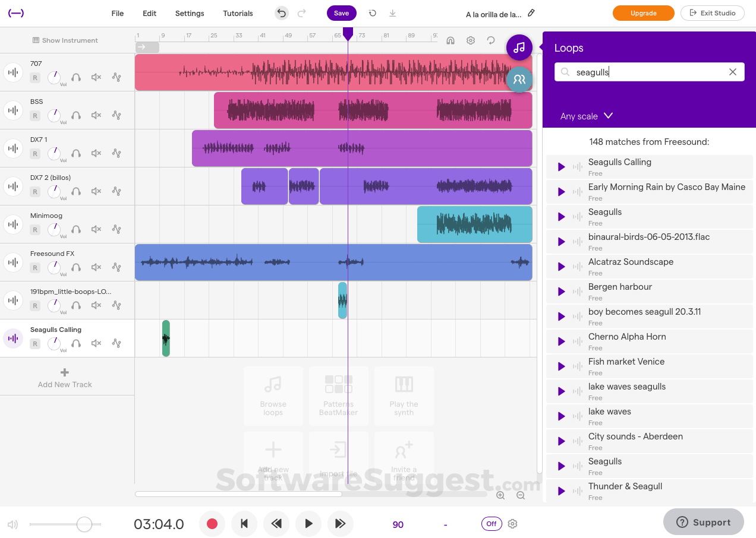This screenshot has height=538, width=756.
Task: Solo the Minimoog track with the headphone icon
Action: (75, 229)
